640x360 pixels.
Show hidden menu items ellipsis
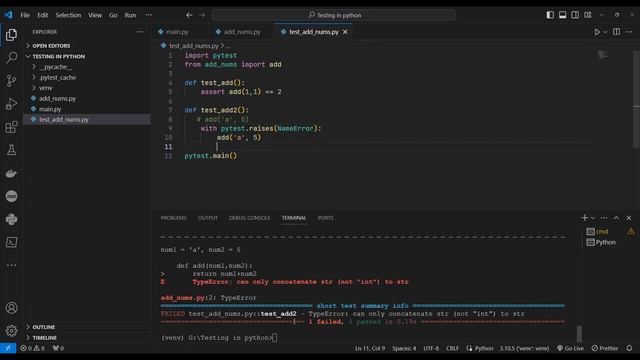click(x=149, y=15)
